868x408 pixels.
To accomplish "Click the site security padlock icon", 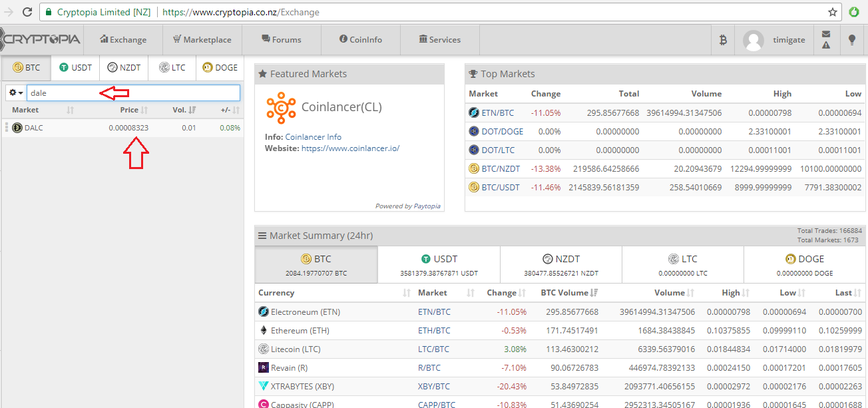I will click(48, 12).
